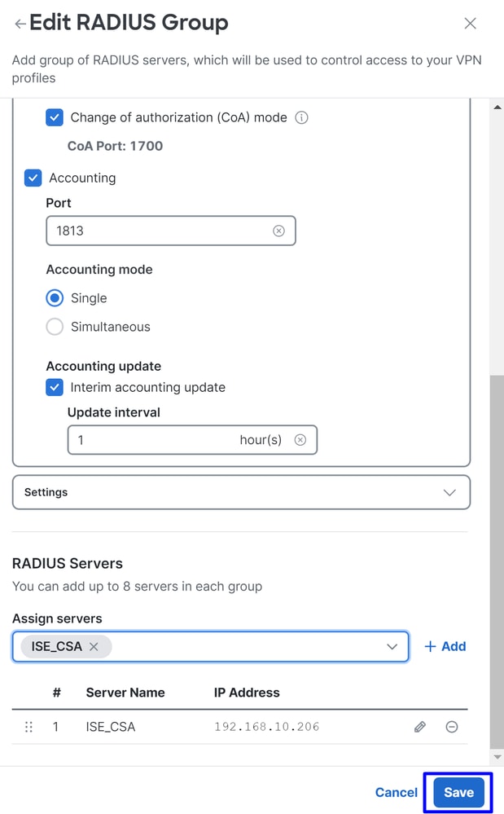Clear the Port 1813 field with its X icon
This screenshot has height=814, width=504.
278,231
